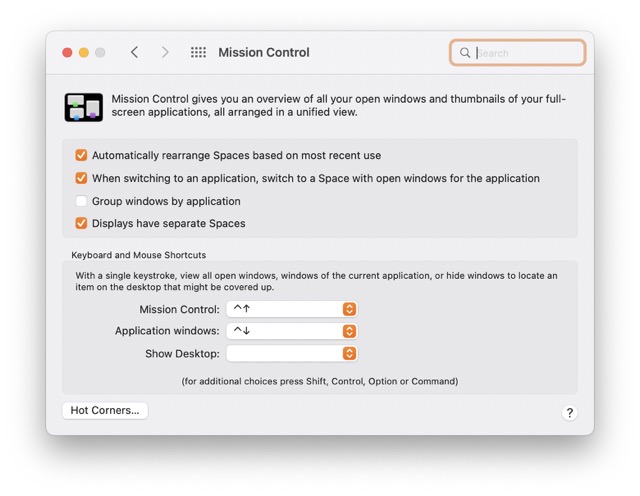Viewport: 640px width, 496px height.
Task: Click the Mission Control window title
Action: tap(264, 52)
